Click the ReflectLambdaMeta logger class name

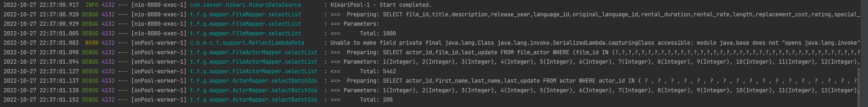[247, 43]
